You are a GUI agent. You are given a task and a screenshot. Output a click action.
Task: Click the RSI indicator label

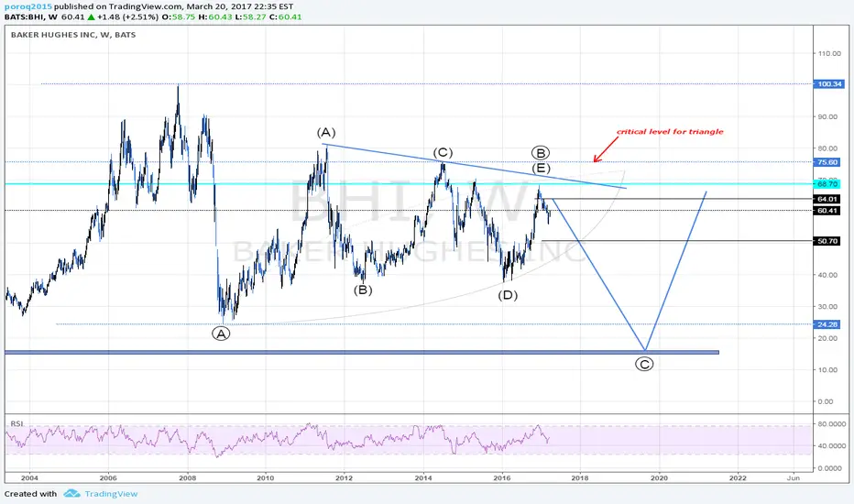tap(16, 423)
